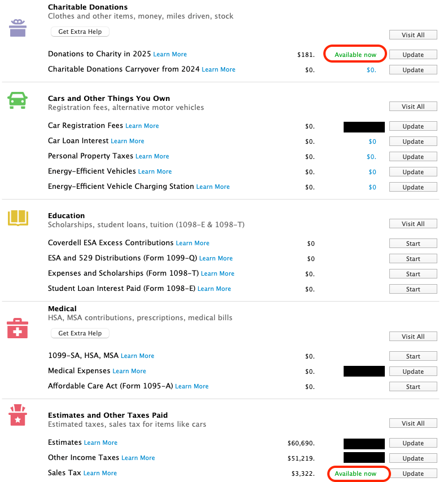The width and height of the screenshot is (448, 482).
Task: Click the green car icon for Cars section
Action: [17, 100]
